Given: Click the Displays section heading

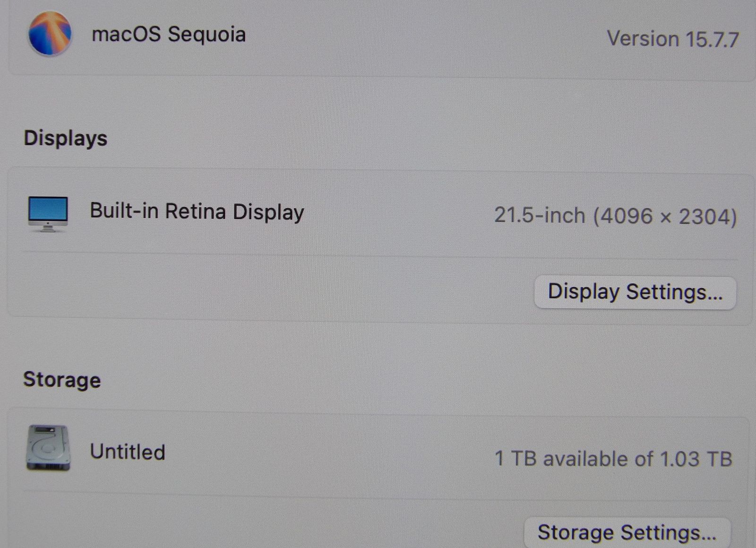Looking at the screenshot, I should (66, 138).
